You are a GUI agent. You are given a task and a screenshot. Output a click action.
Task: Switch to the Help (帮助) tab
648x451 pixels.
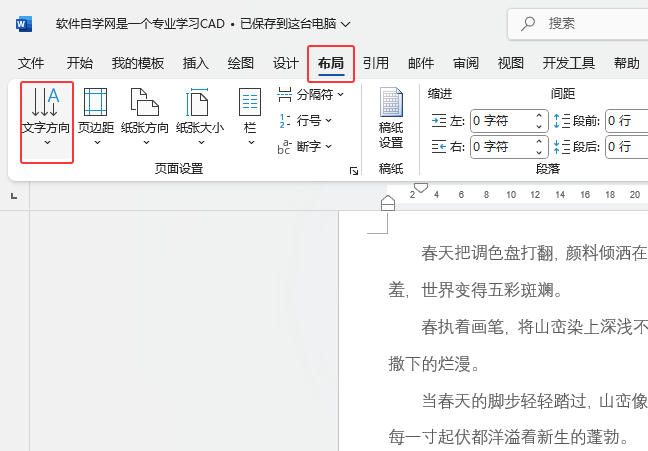click(x=627, y=63)
